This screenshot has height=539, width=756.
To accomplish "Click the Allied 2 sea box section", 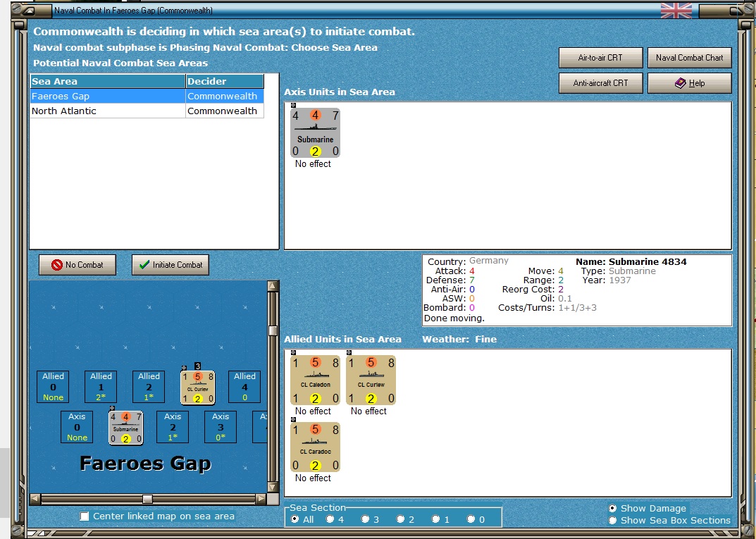I will click(149, 387).
